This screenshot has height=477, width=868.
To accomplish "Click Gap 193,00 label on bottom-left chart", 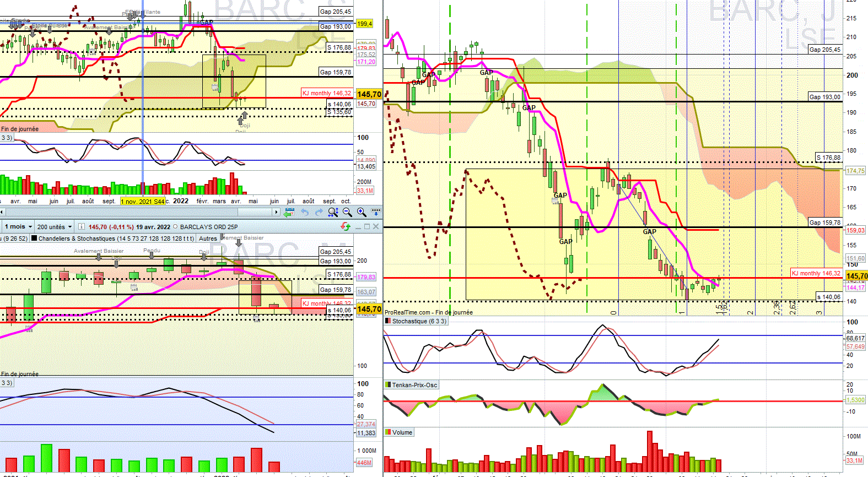I will point(336,261).
